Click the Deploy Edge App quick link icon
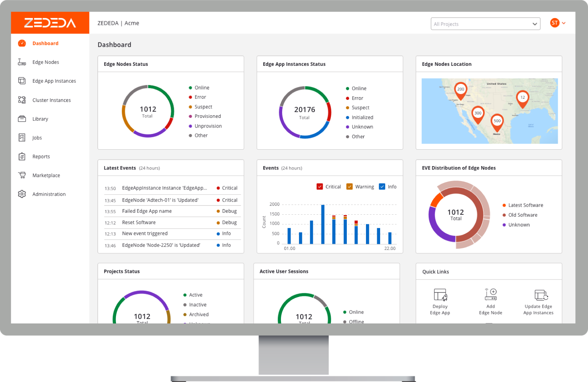Screen dimensions: 588x382 click(440, 295)
